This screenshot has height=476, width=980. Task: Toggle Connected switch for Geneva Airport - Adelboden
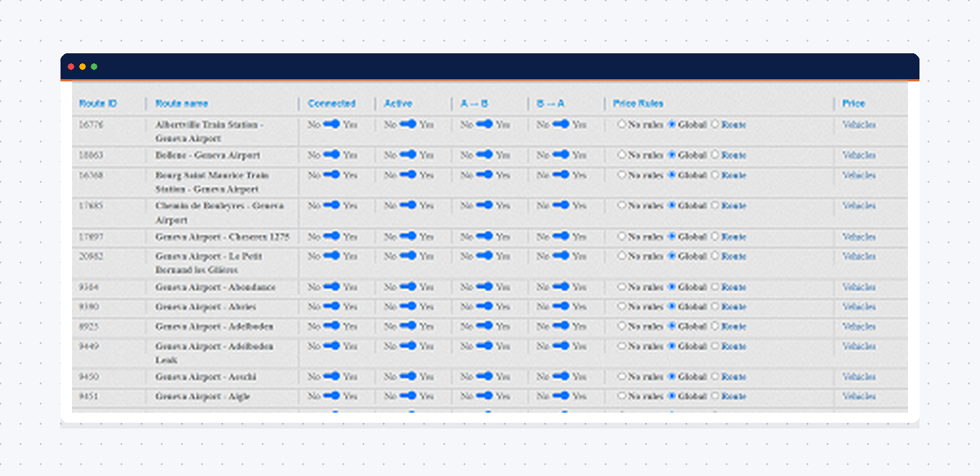[331, 326]
